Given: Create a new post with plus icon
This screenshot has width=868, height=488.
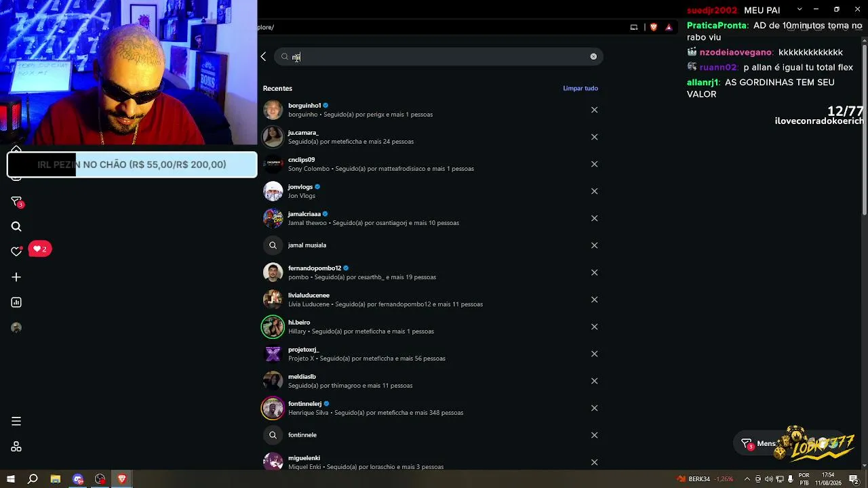Looking at the screenshot, I should pos(16,277).
